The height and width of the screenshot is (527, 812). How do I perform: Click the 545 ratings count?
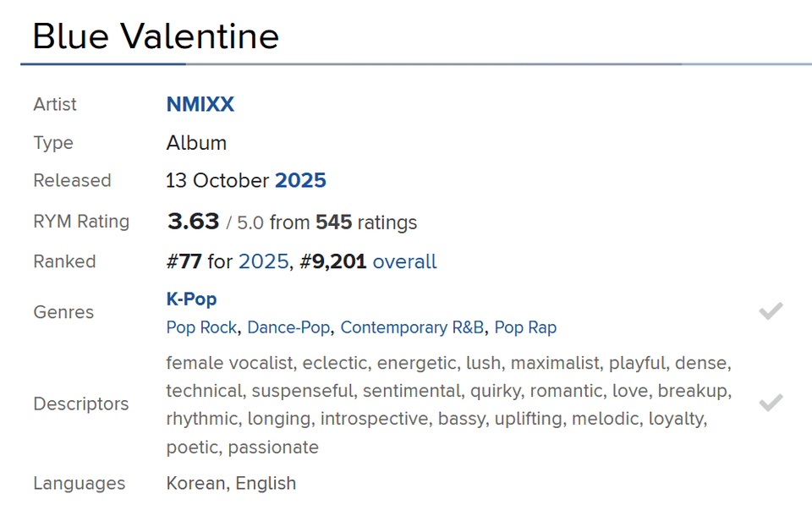(x=333, y=223)
